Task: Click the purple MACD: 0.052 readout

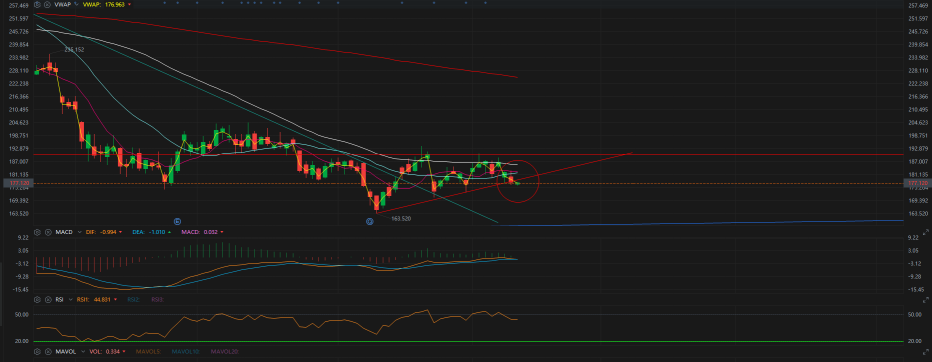Action: point(200,232)
